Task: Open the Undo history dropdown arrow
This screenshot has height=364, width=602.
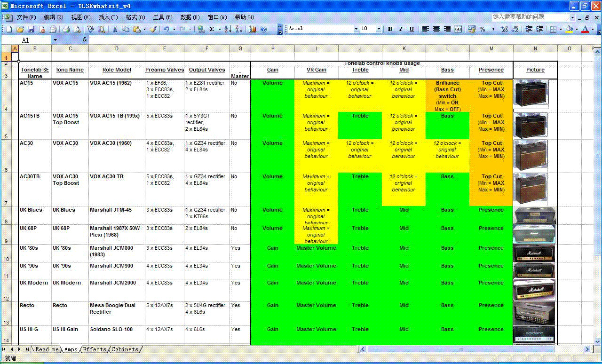Action: point(174,29)
